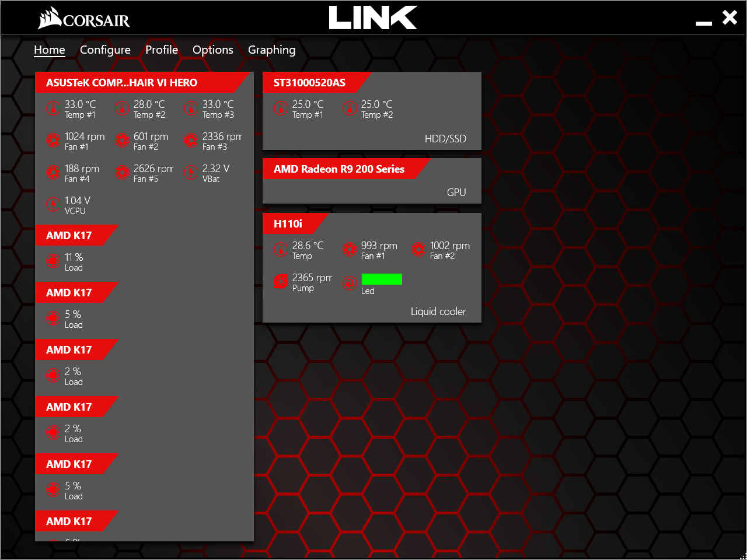Open the Configure tab
The height and width of the screenshot is (560, 747).
point(105,50)
